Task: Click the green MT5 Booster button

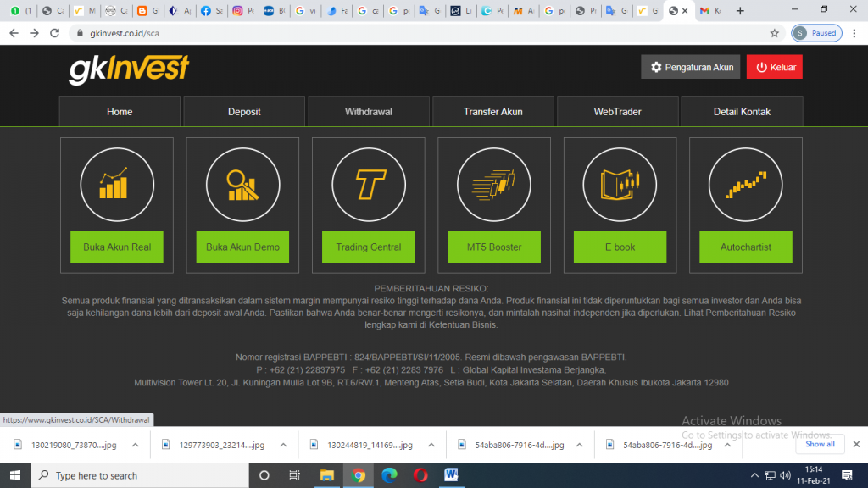Action: tap(493, 247)
